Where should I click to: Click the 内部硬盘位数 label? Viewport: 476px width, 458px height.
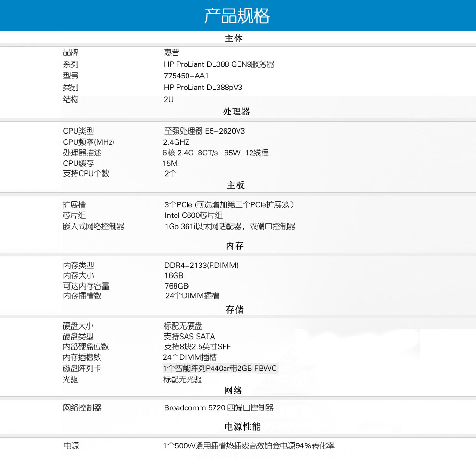tap(86, 346)
